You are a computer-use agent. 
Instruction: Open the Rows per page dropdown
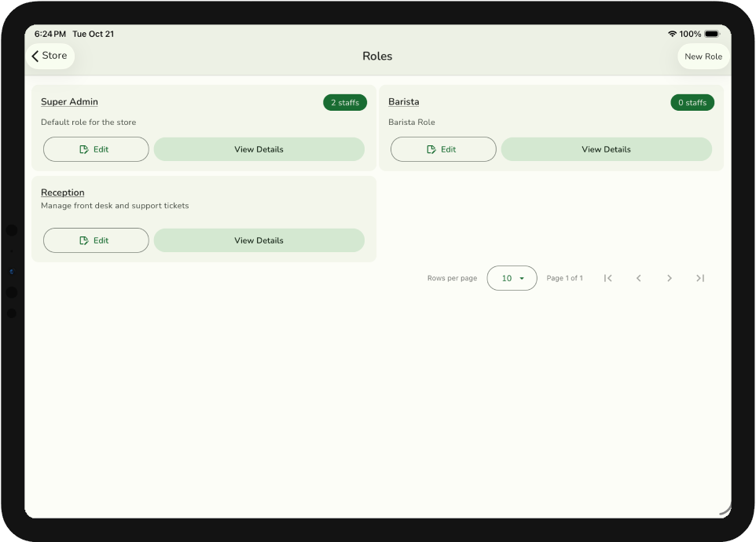(x=512, y=278)
